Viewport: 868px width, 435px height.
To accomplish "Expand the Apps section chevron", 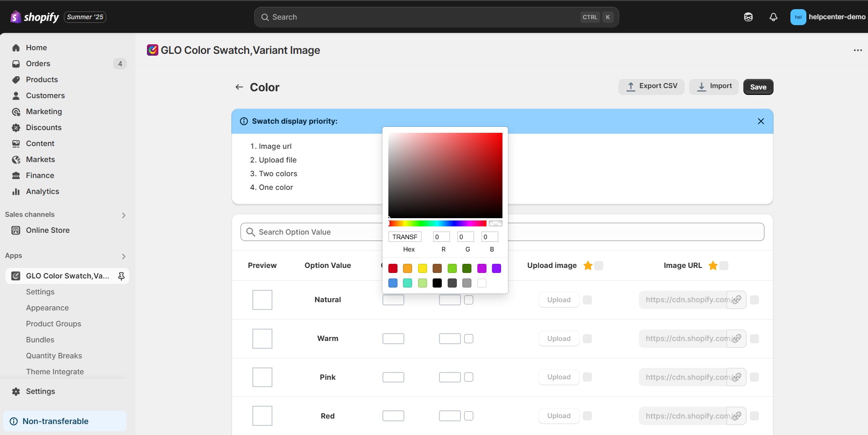I will point(123,256).
